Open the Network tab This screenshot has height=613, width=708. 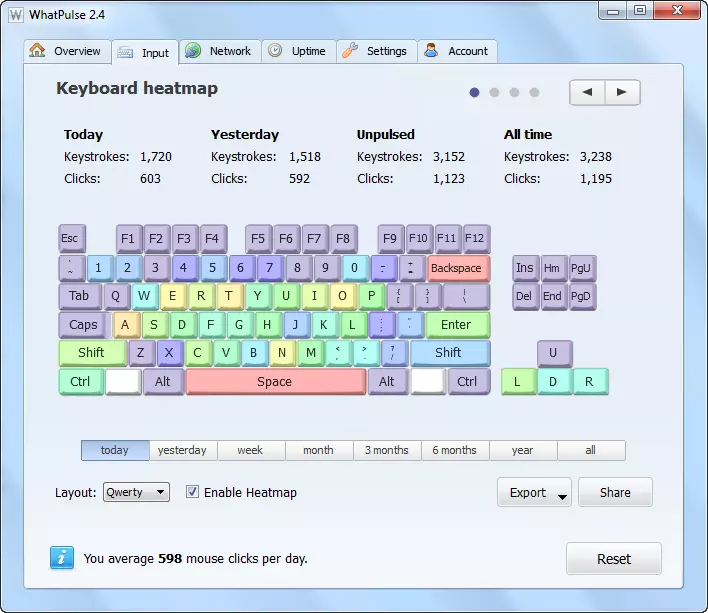coord(220,51)
